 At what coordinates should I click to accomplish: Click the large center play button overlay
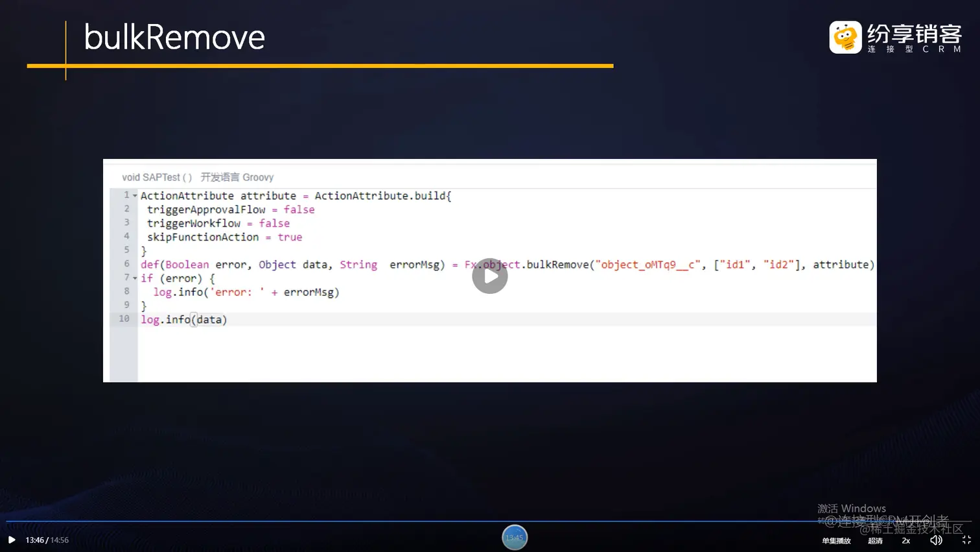[x=489, y=276]
